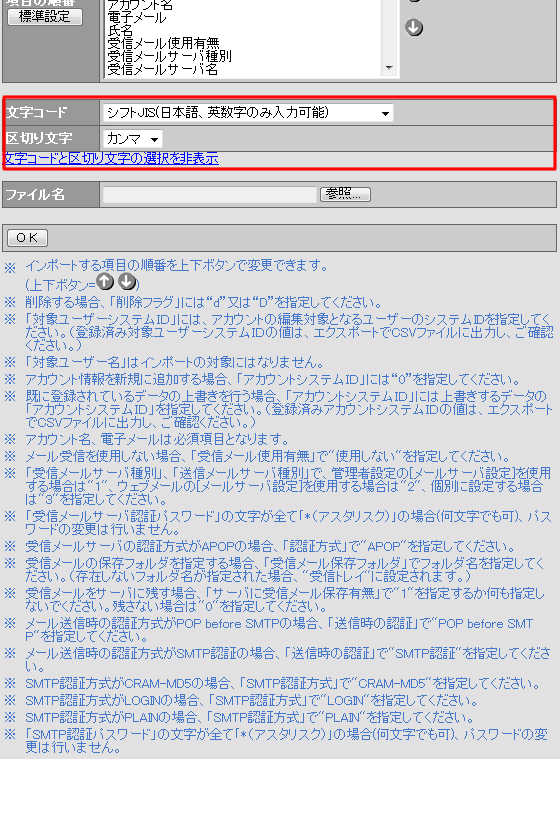Click the 参照... browse button
Viewport: 560px width, 823px height.
pos(345,194)
